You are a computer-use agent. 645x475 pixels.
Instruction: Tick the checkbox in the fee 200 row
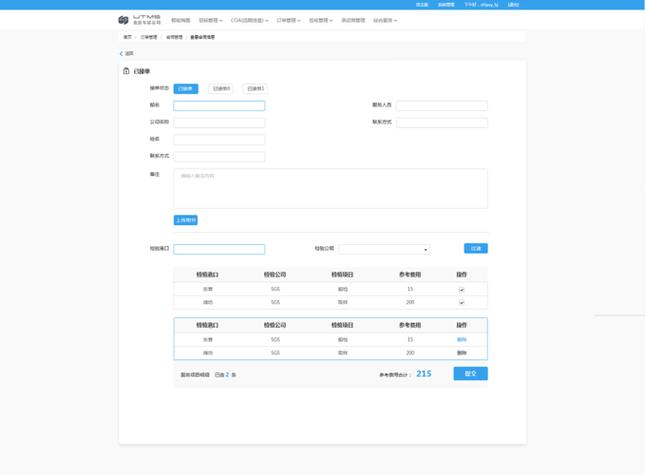[x=462, y=302]
